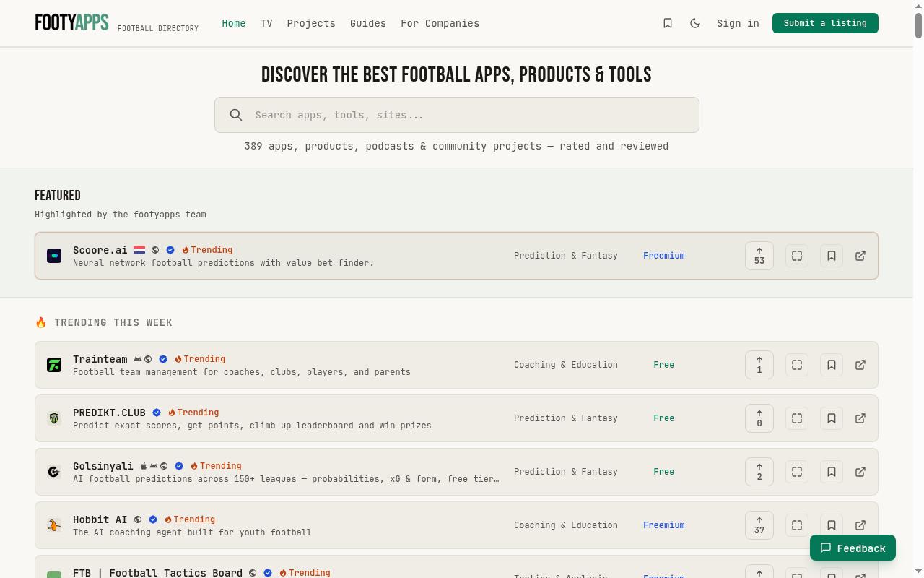Upvote the Golsinyali listing
The width and height of the screenshot is (924, 578).
pyautogui.click(x=759, y=472)
